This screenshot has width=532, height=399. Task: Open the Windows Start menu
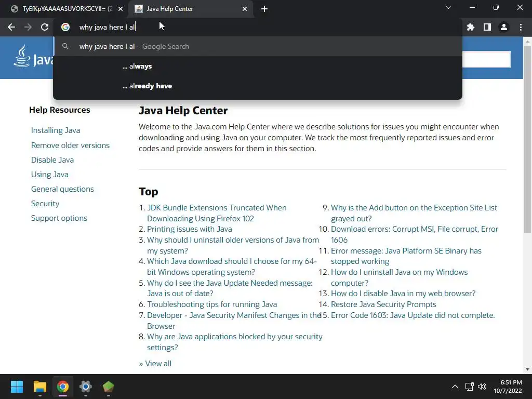(x=17, y=387)
